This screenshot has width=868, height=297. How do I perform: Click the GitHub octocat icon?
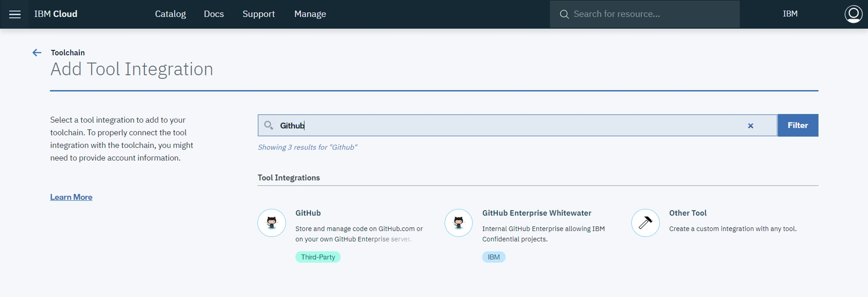[x=272, y=223]
